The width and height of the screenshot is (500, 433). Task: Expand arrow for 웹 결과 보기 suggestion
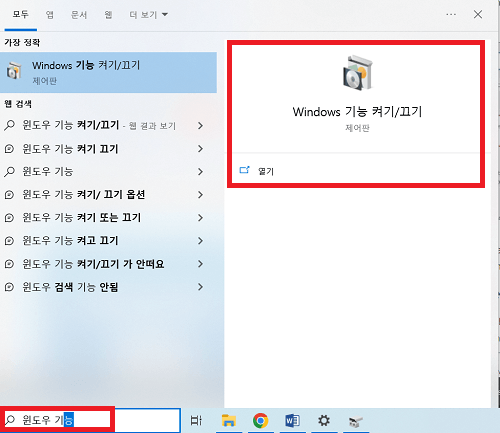pos(200,126)
